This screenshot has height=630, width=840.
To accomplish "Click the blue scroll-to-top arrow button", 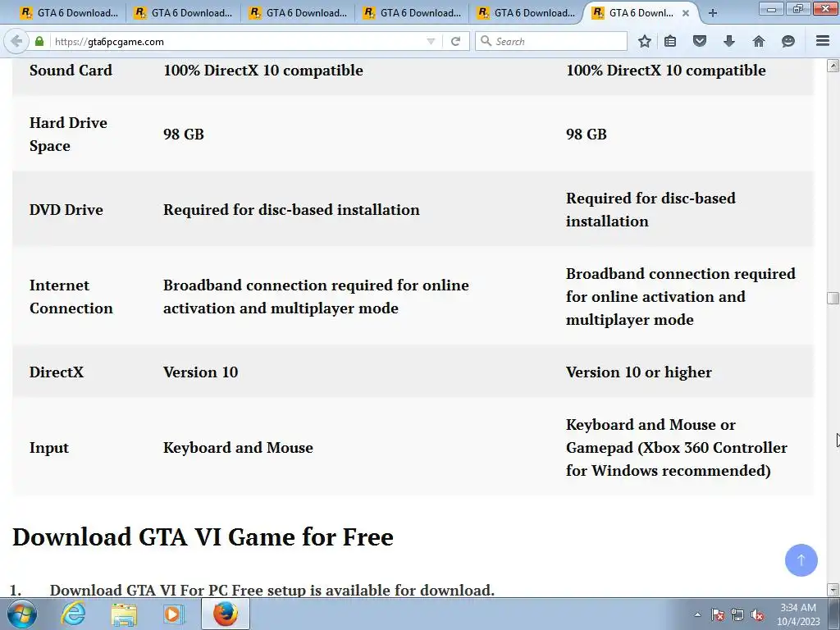I will [x=801, y=559].
